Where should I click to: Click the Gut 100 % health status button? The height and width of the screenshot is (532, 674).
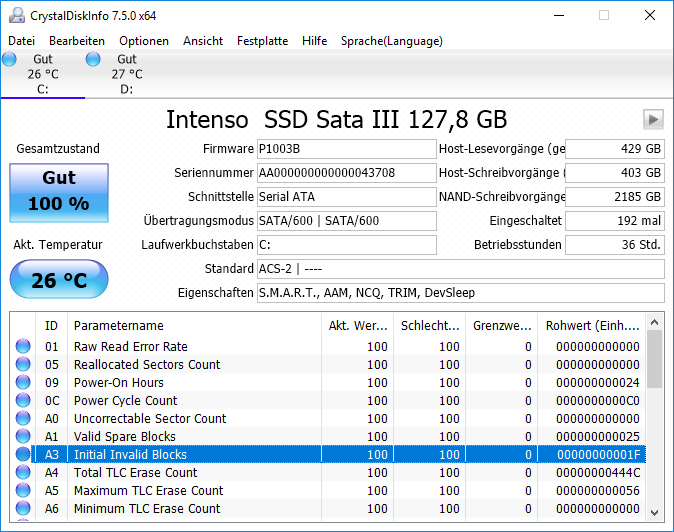[x=59, y=193]
